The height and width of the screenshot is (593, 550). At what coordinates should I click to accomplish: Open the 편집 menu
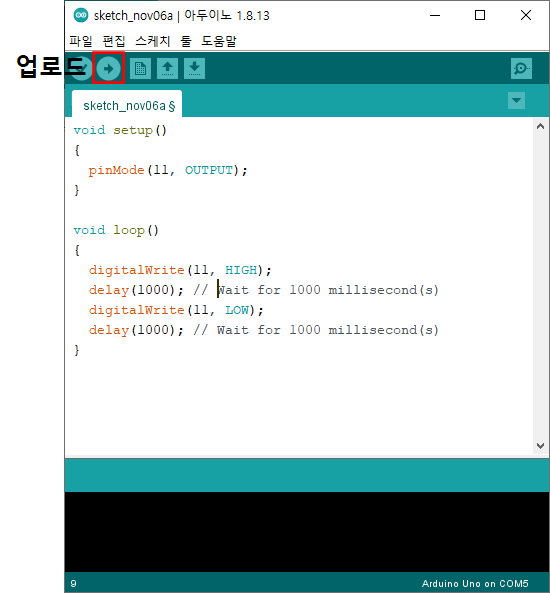point(114,41)
